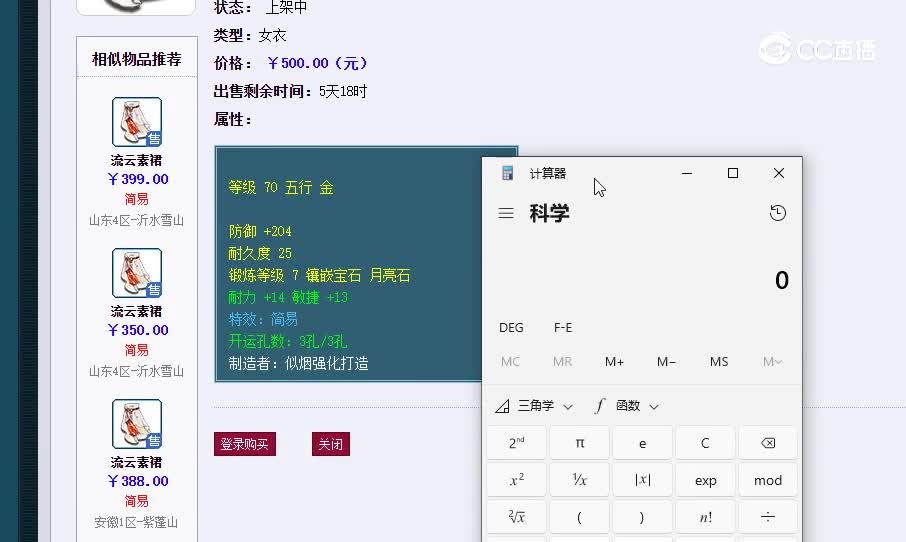Click Euler's number e key

pyautogui.click(x=643, y=443)
